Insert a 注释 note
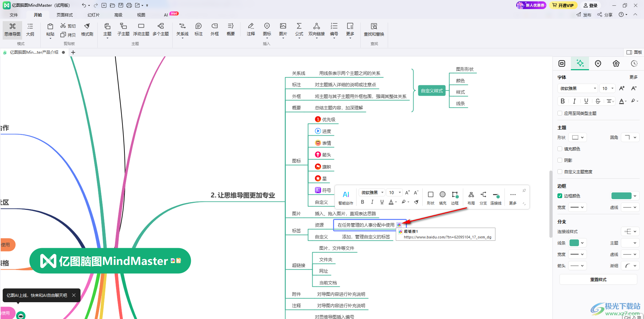The image size is (644, 319). click(251, 30)
